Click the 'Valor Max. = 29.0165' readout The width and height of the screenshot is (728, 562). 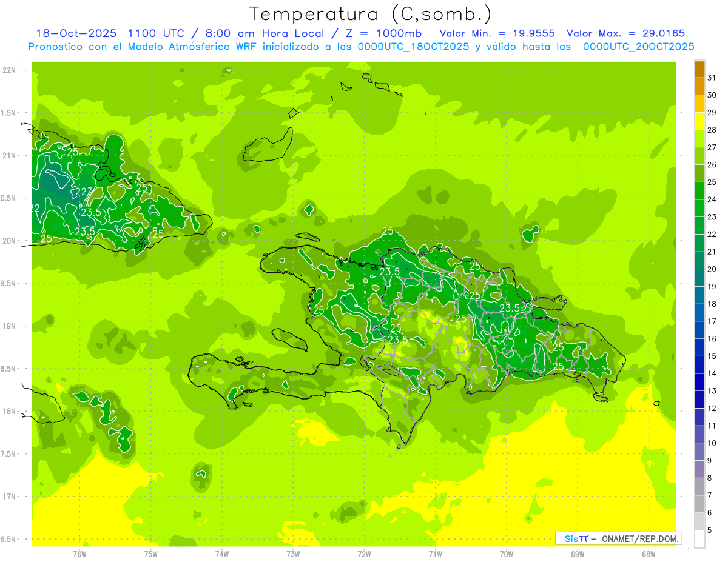625,33
